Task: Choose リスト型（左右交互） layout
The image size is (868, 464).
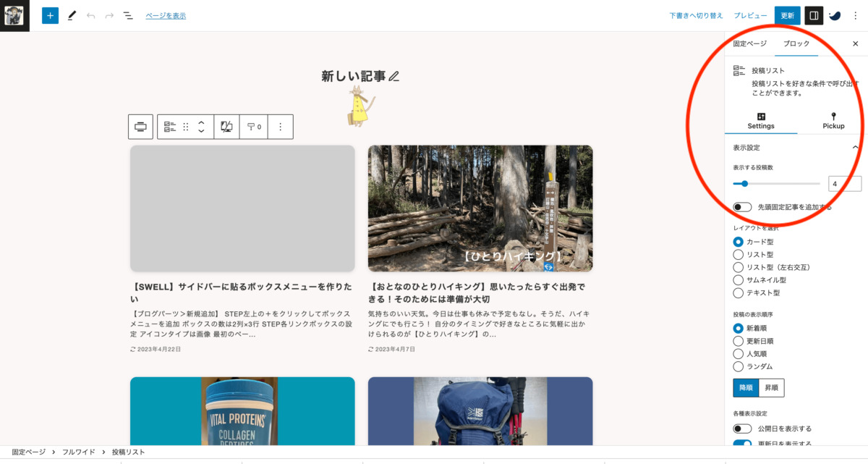Action: click(x=738, y=267)
